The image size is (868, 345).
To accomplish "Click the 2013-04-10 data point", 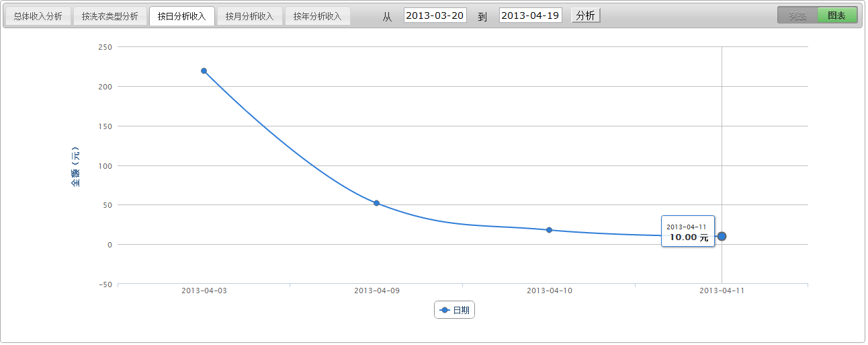I will [549, 230].
